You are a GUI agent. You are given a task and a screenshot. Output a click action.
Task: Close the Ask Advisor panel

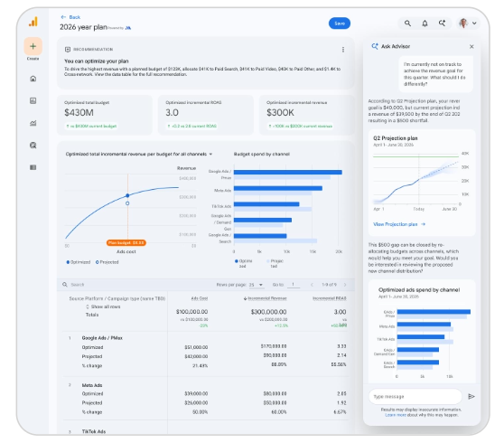pyautogui.click(x=471, y=47)
